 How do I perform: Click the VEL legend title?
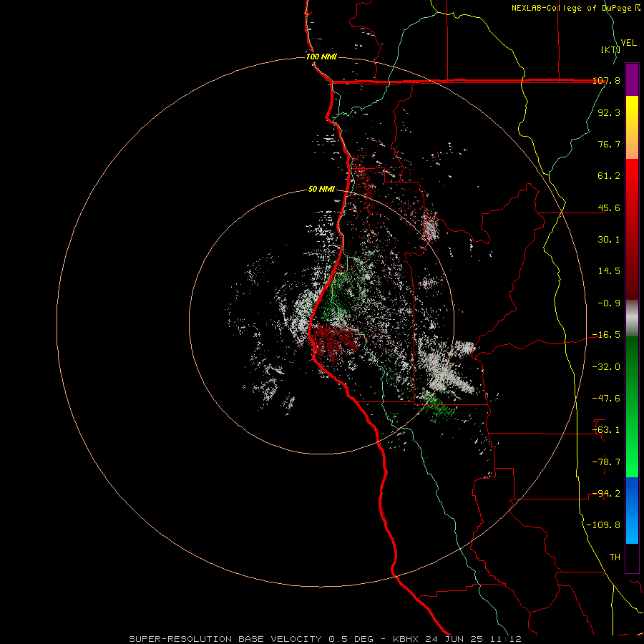[x=628, y=42]
